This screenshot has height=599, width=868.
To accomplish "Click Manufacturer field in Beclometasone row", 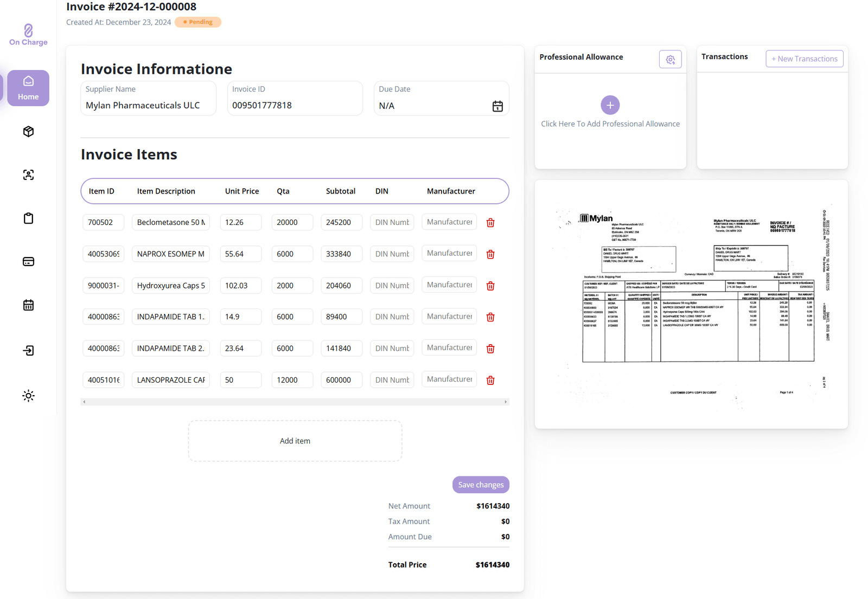I will pos(449,222).
